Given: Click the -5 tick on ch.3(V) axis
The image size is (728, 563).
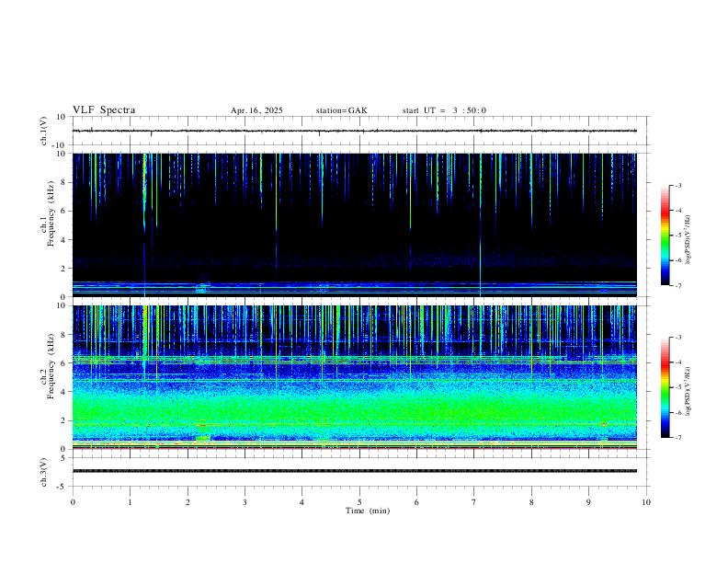Looking at the screenshot, I should coord(63,487).
